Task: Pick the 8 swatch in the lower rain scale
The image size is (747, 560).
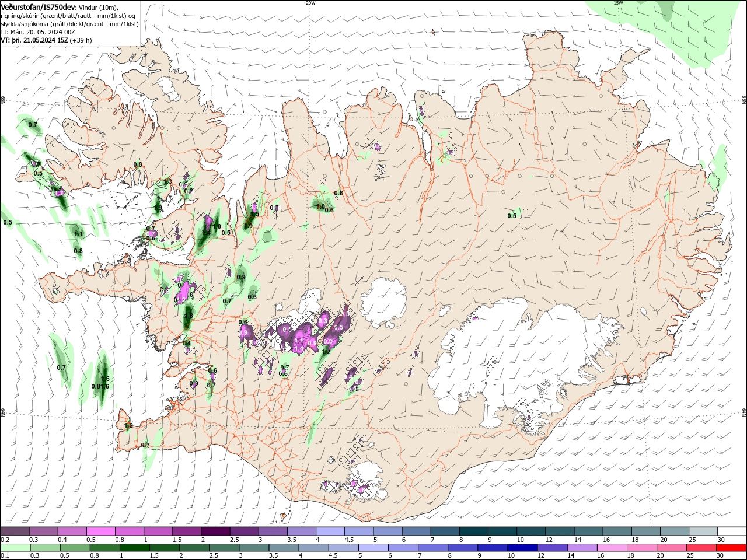Action: click(x=463, y=548)
